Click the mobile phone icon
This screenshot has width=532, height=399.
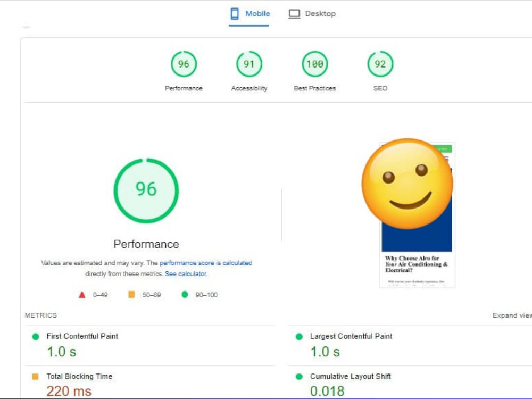[x=235, y=14]
